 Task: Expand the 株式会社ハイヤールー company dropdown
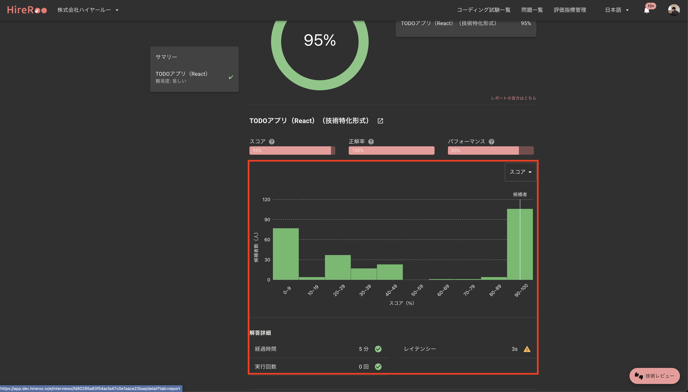pyautogui.click(x=88, y=10)
